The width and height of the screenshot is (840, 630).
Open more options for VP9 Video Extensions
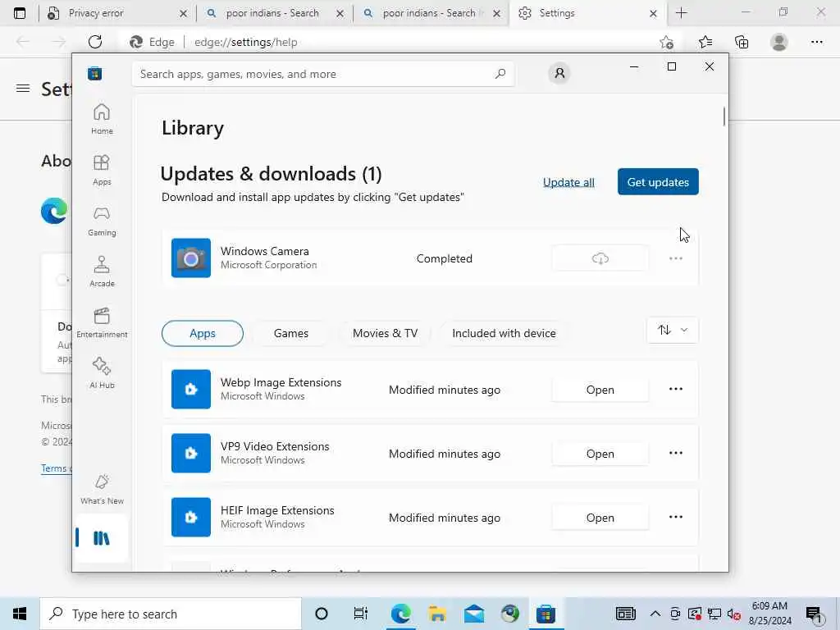tap(676, 453)
